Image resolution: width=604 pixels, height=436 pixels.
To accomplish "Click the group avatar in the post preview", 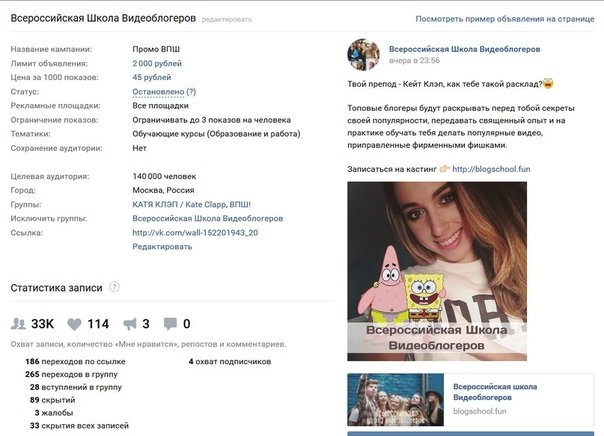I will coord(363,54).
